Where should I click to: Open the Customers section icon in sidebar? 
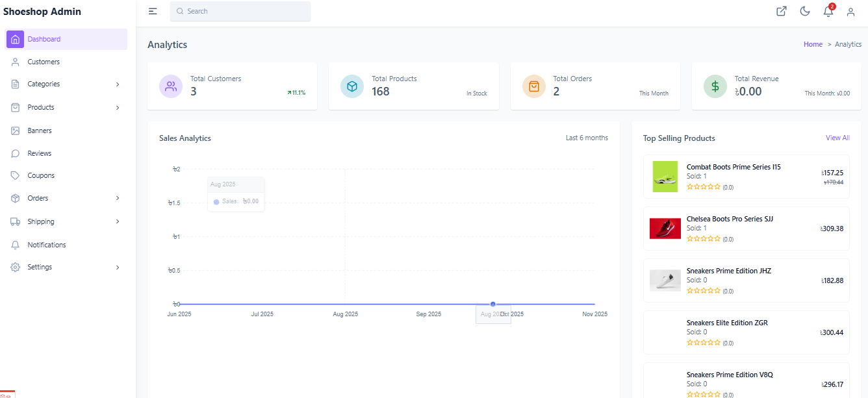[15, 62]
